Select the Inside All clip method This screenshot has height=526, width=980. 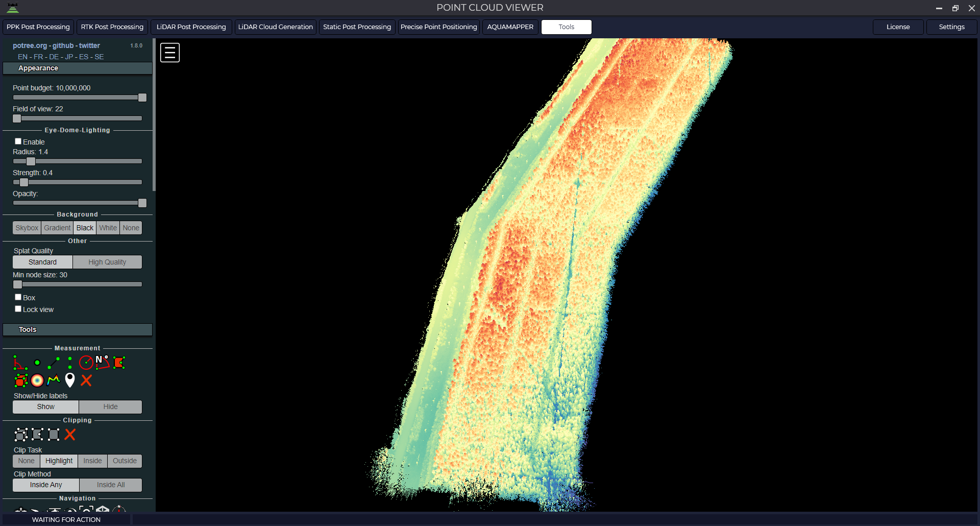[111, 485]
